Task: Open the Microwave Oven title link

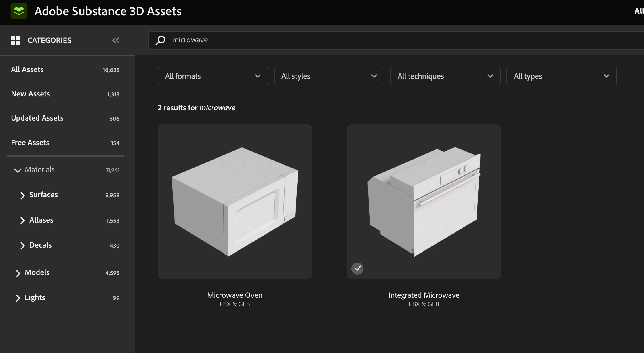Action: pyautogui.click(x=235, y=295)
